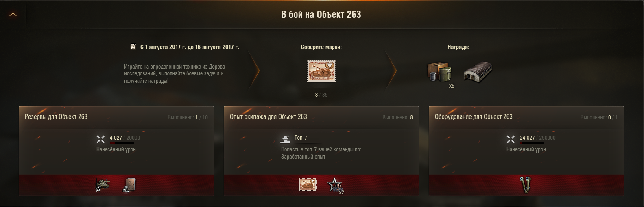Open the Резервы для Объект 263 card title
The image size is (644, 207).
pyautogui.click(x=56, y=116)
